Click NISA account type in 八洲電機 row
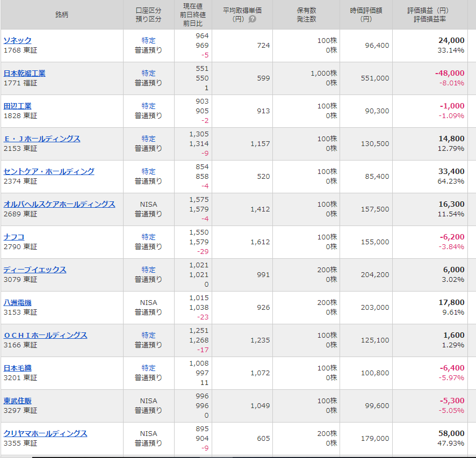Screen dimensions: 476x458 click(x=148, y=303)
